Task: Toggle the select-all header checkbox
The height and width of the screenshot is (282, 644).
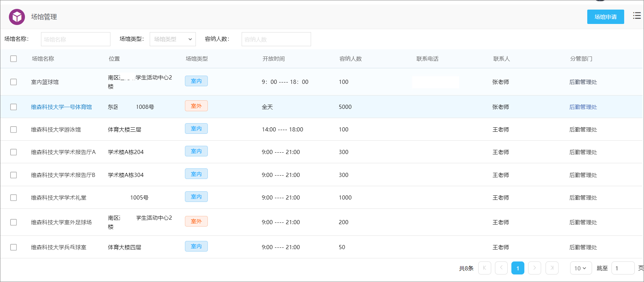Action: 13,59
